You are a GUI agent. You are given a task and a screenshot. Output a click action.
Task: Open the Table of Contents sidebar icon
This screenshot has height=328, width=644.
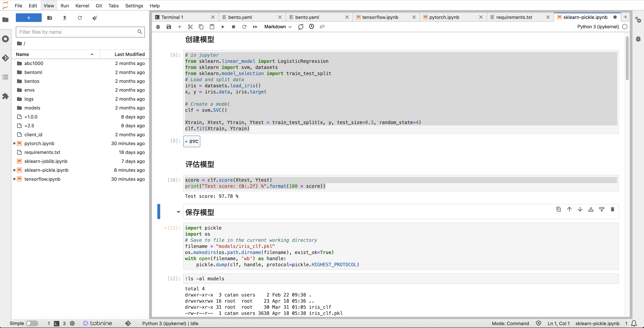coord(6,77)
